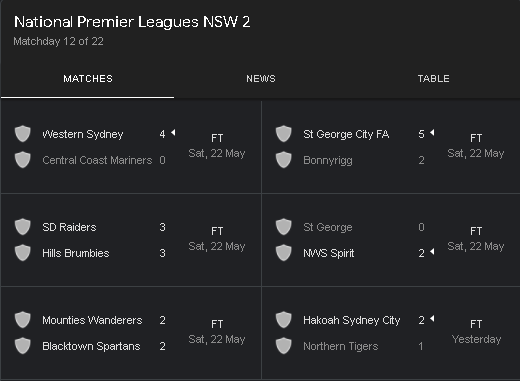
Task: Click the NWS Spirit team crest
Action: [x=284, y=253]
